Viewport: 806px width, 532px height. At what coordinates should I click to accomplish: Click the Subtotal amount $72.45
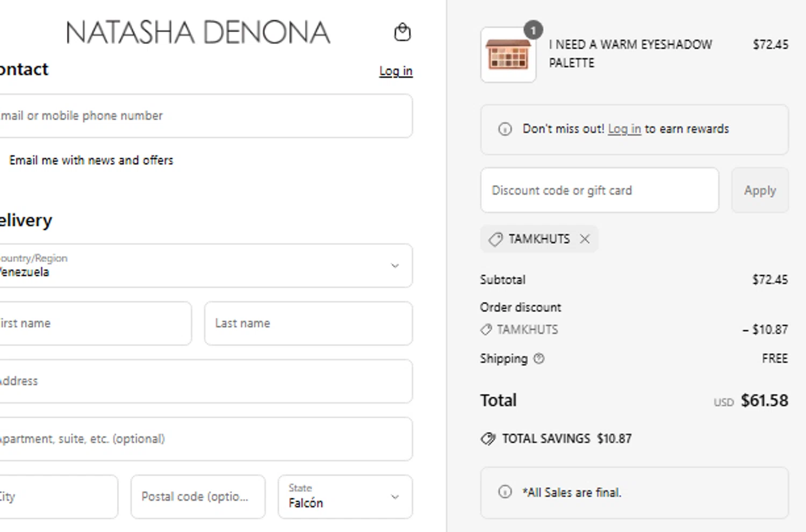(770, 280)
